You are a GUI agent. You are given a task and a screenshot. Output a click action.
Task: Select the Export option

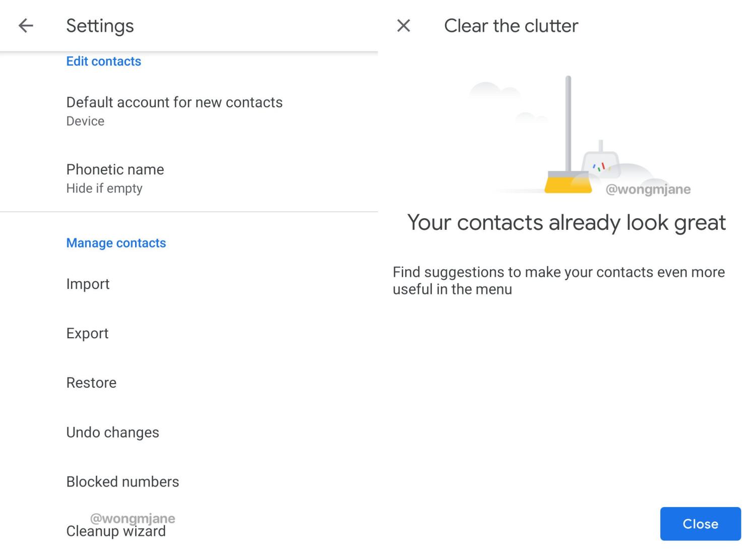(x=87, y=333)
